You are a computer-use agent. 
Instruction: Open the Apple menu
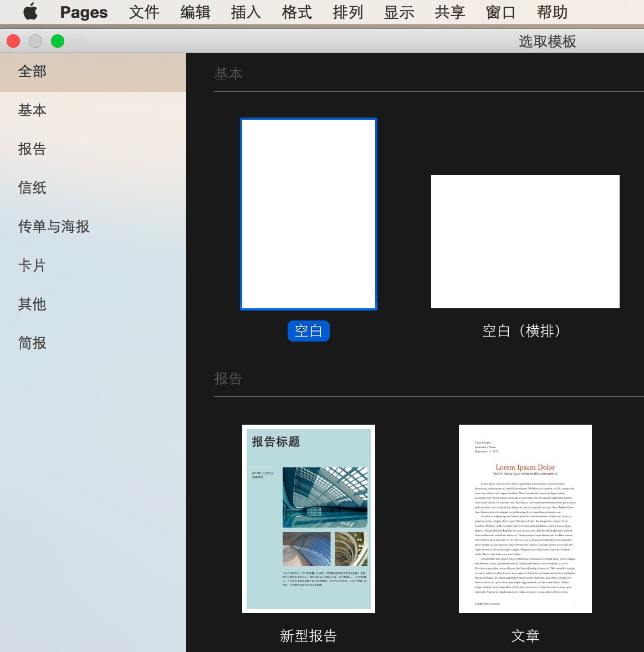click(x=30, y=12)
